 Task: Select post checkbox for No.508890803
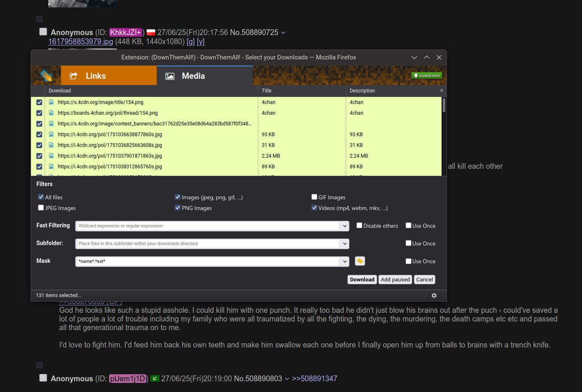pos(43,378)
